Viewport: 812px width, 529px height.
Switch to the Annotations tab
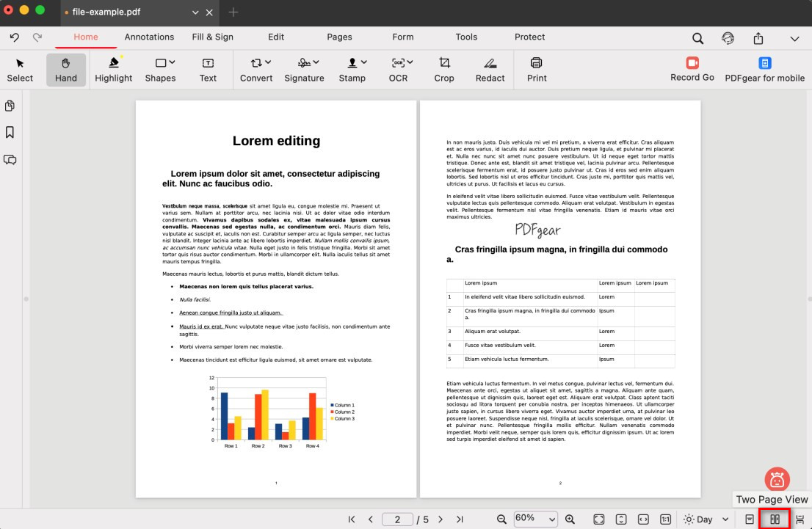tap(149, 37)
